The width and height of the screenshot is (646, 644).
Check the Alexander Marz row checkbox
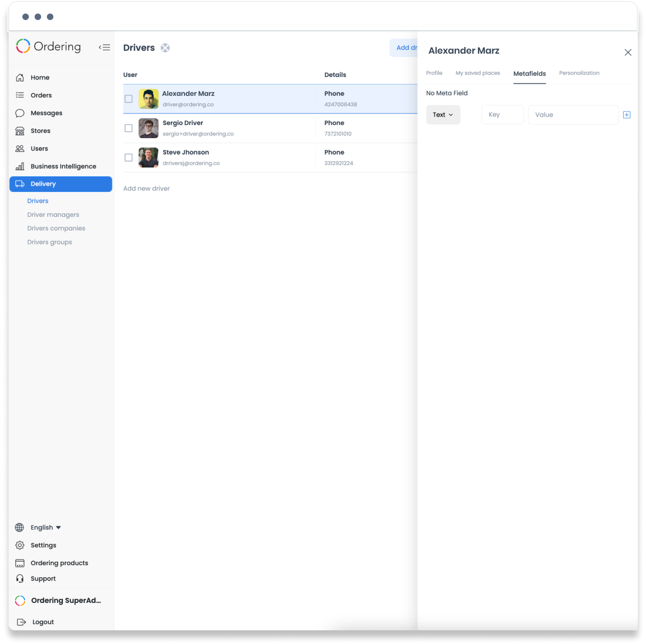[129, 99]
